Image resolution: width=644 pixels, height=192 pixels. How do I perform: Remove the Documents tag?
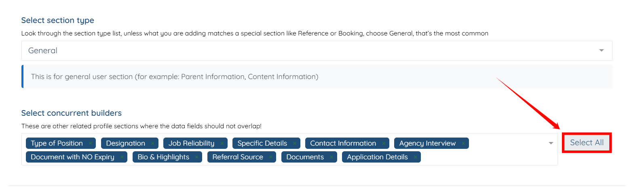pyautogui.click(x=332, y=157)
